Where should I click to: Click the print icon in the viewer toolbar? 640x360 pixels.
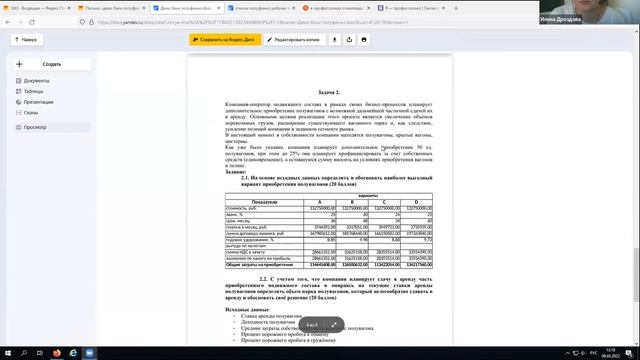(x=364, y=40)
